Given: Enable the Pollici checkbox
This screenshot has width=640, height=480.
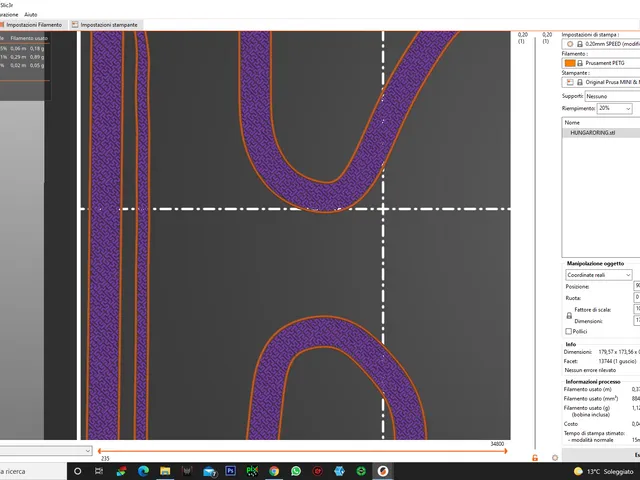Looking at the screenshot, I should click(568, 331).
